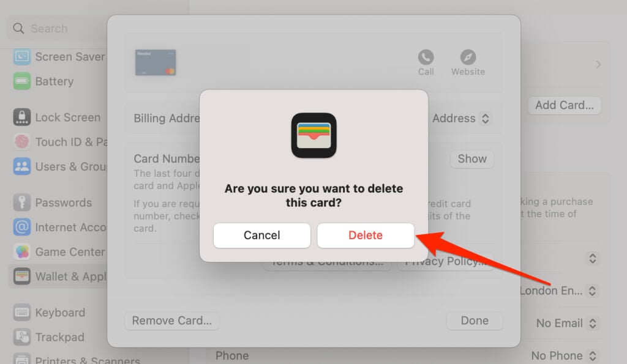This screenshot has height=364, width=627.
Task: Open the Website compass icon
Action: [x=468, y=57]
